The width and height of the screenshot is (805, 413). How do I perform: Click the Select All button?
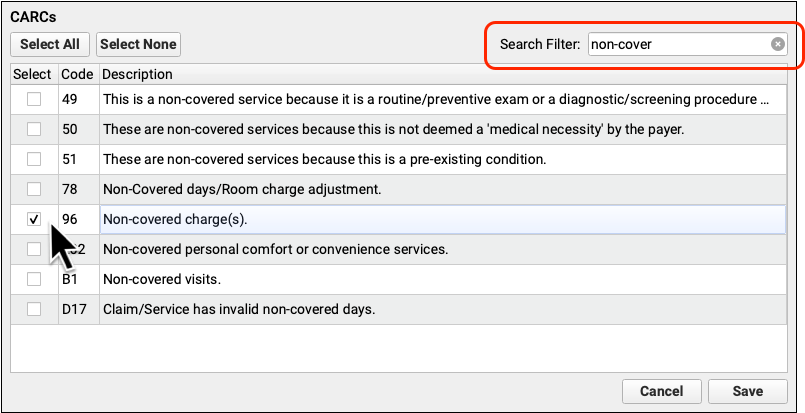51,44
